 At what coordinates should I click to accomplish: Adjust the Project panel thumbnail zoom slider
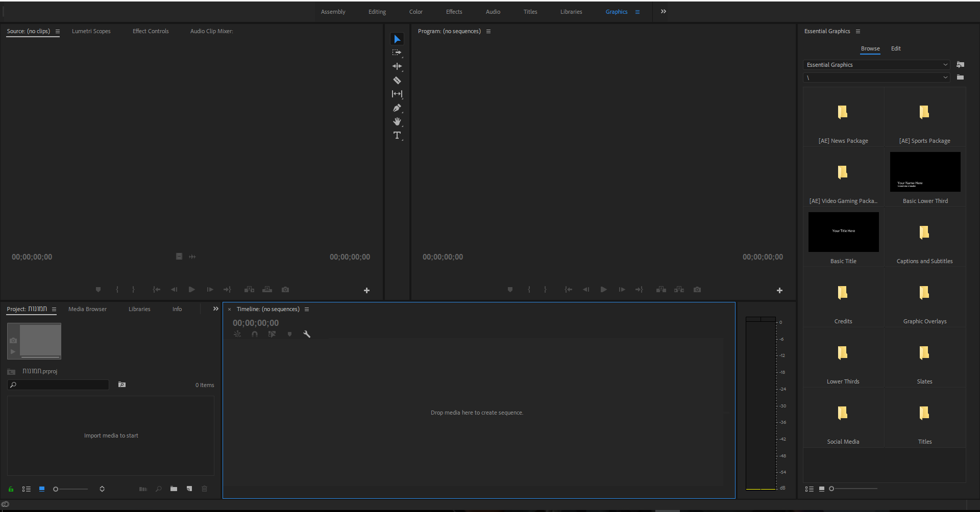tap(71, 489)
